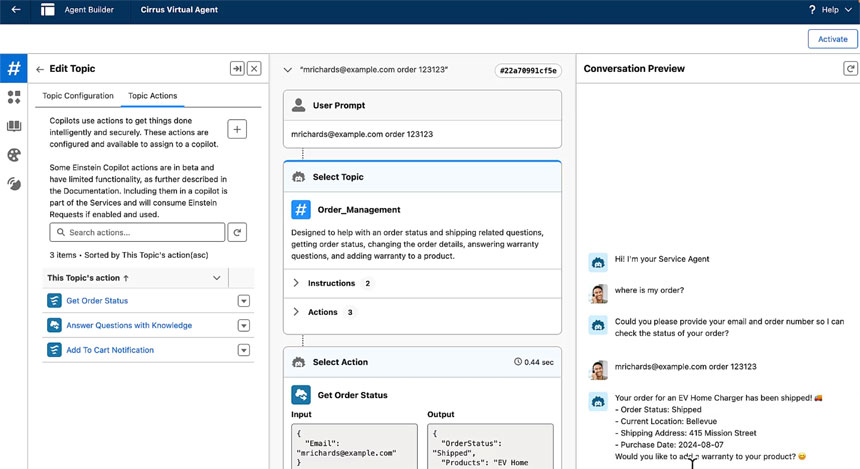Click the user prompt text mrichards@example.com order 123123
Screen dimensions: 860x469
[362, 134]
